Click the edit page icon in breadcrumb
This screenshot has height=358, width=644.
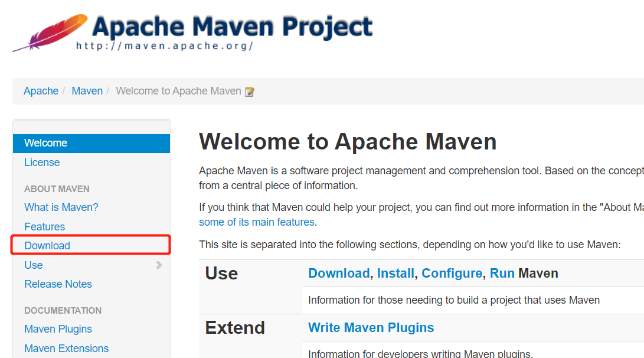point(249,92)
